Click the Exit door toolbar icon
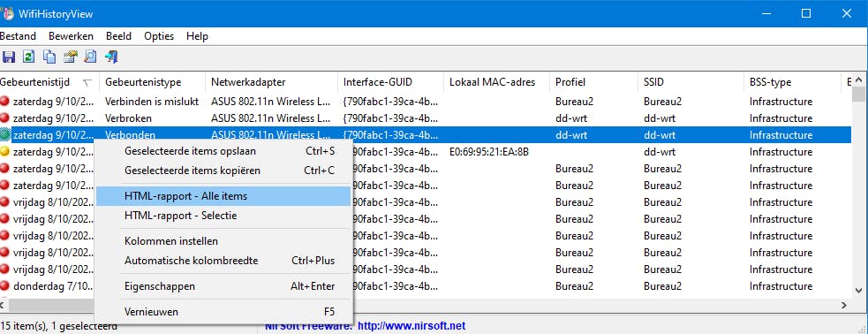Viewport: 868px width, 334px height. [111, 57]
